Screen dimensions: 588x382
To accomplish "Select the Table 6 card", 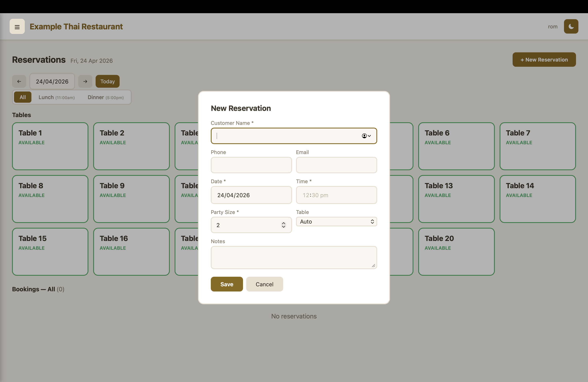I will click(x=456, y=146).
